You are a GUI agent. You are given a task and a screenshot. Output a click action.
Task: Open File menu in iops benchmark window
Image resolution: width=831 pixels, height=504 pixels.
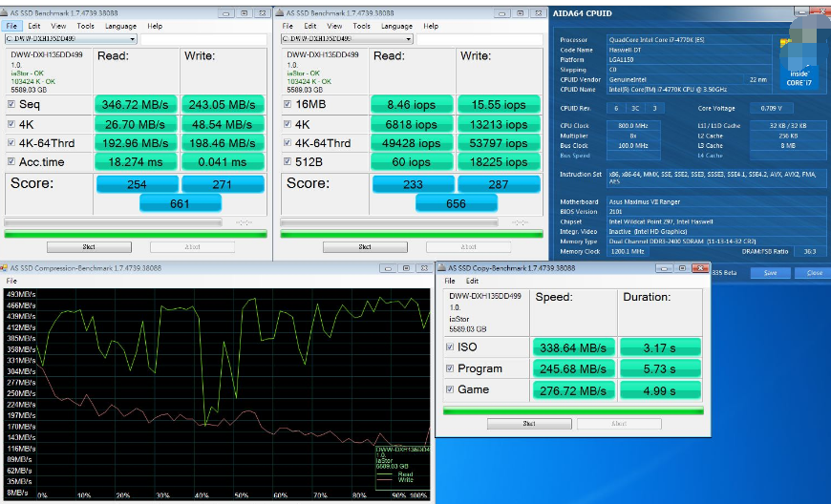pyautogui.click(x=288, y=26)
